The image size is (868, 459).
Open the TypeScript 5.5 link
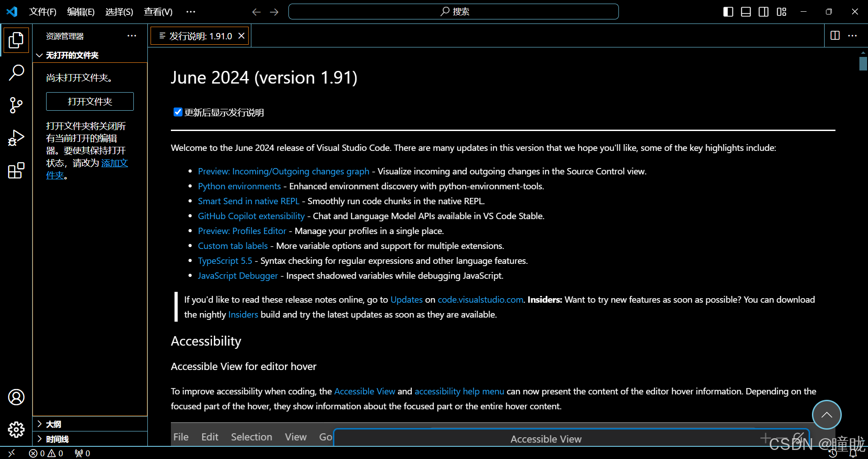tap(225, 261)
